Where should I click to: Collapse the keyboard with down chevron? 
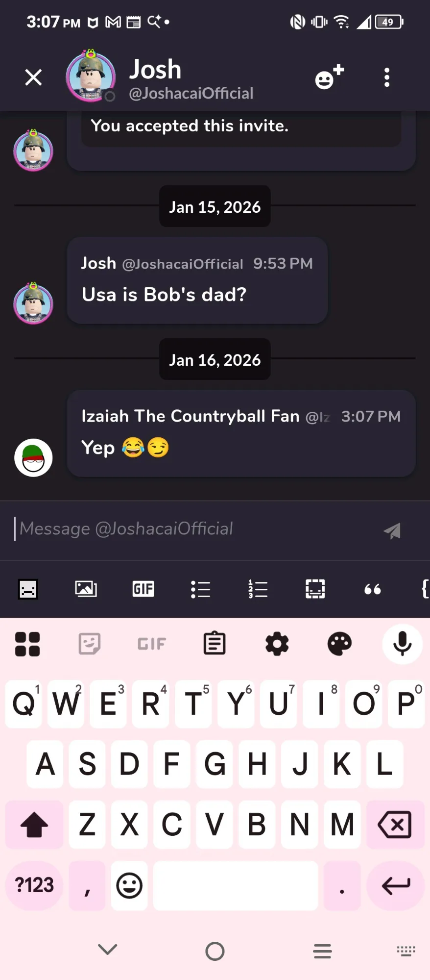(107, 950)
